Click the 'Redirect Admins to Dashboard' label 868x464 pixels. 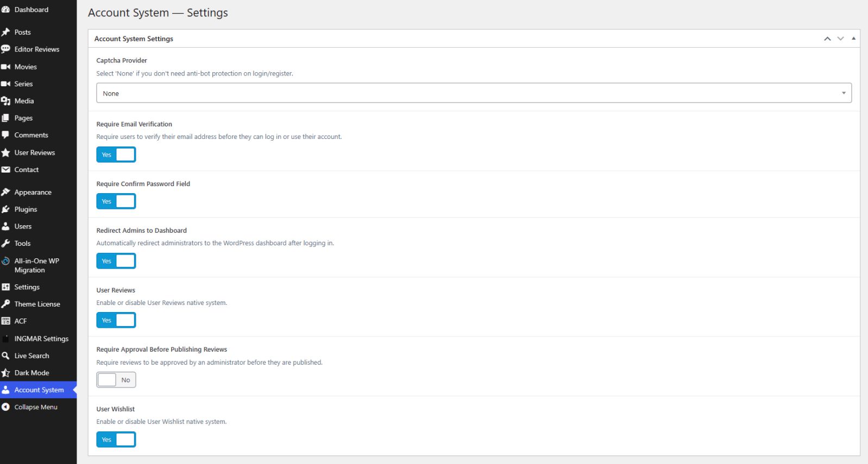pyautogui.click(x=141, y=231)
